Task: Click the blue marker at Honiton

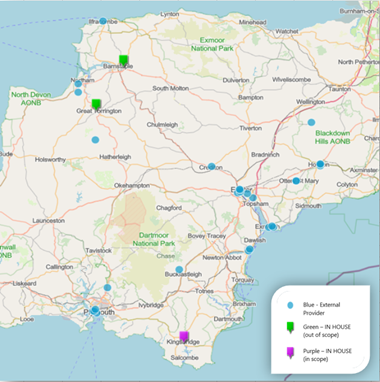Action: point(320,164)
